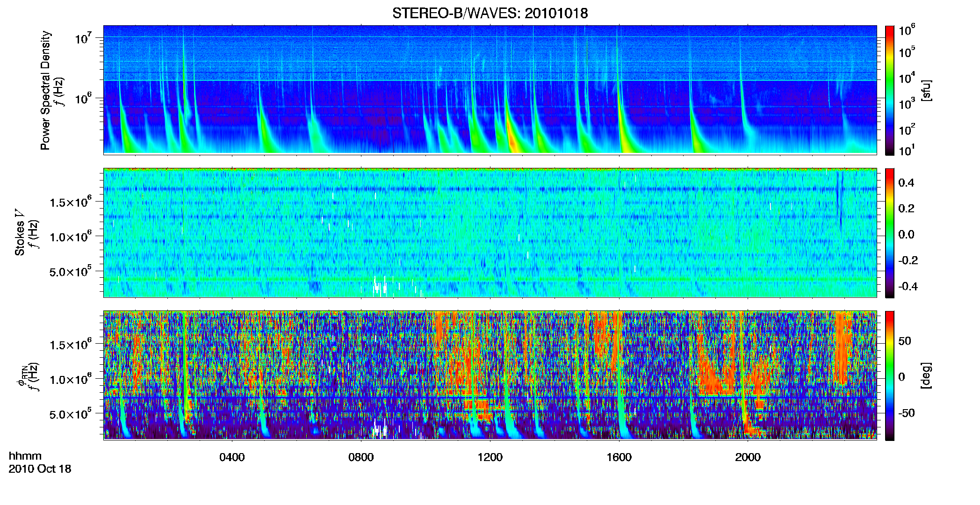Click the phi RTN degrees colorbar
The width and height of the screenshot is (980, 505).
coord(890,375)
